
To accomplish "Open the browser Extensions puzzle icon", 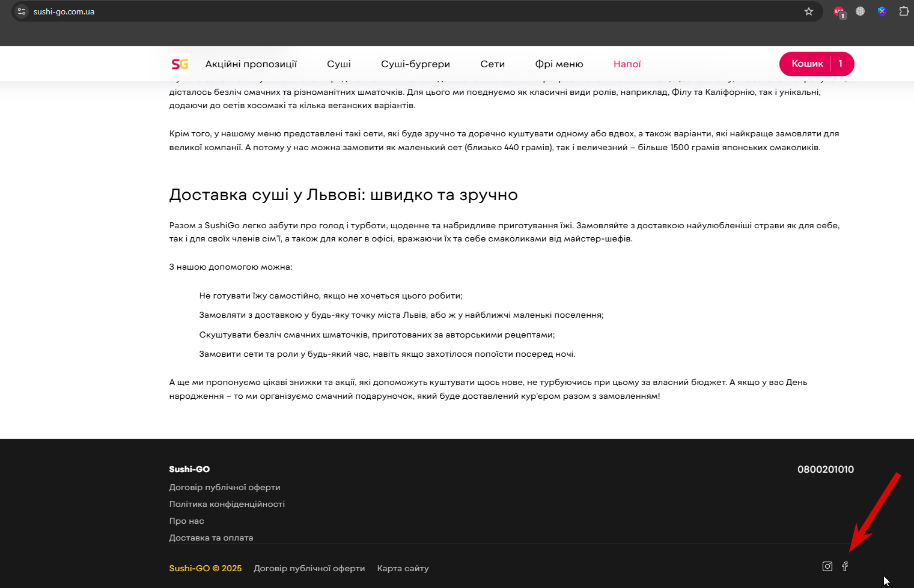I will [x=904, y=11].
